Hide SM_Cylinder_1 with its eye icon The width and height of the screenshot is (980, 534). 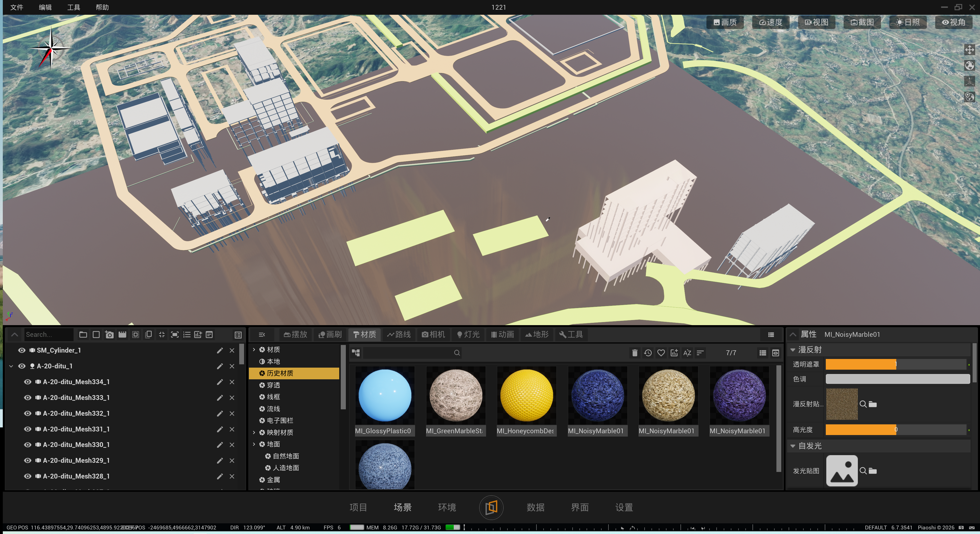(22, 350)
